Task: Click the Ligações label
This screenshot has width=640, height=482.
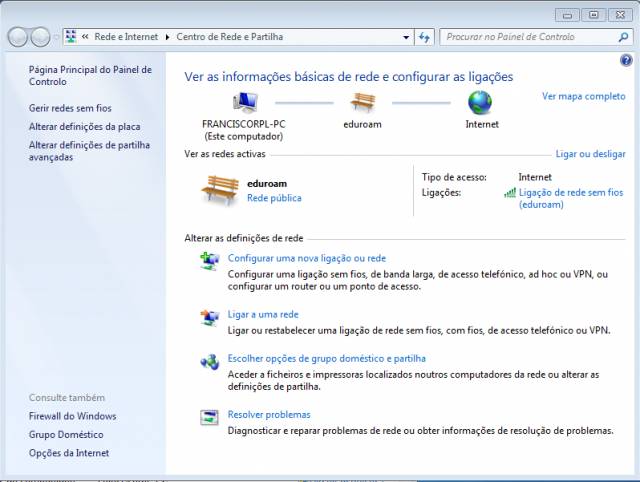Action: [441, 193]
